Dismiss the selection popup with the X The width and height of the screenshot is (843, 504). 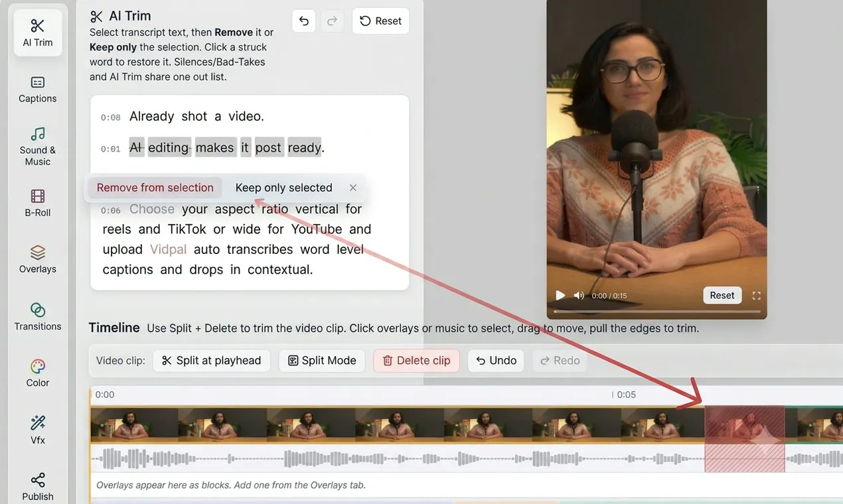coord(353,188)
